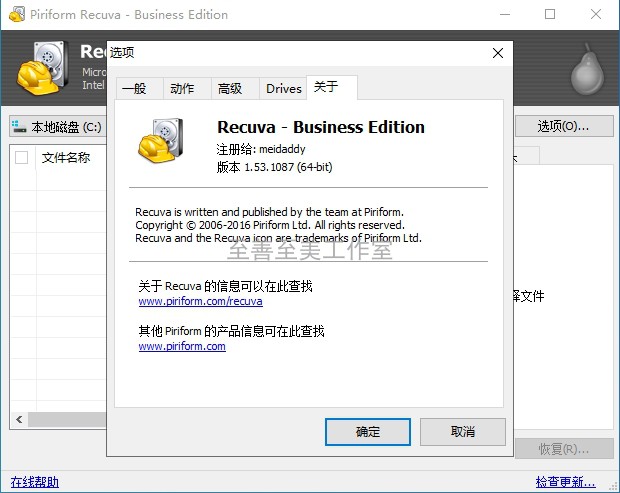Click the file list's left scroll arrow
The height and width of the screenshot is (493, 620).
(x=19, y=419)
